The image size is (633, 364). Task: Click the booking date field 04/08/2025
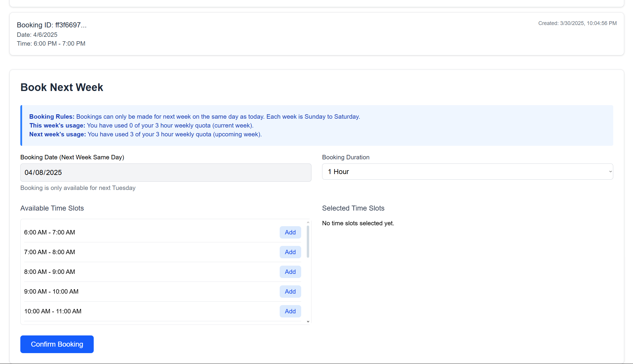click(x=166, y=173)
